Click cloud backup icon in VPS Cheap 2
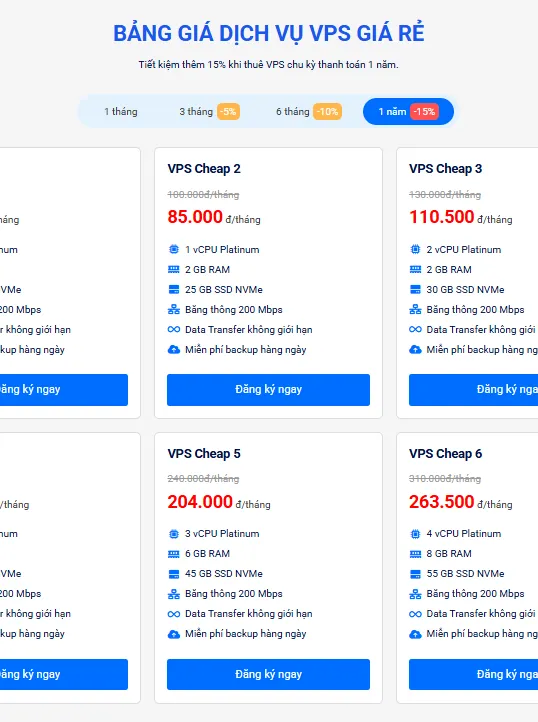 point(174,349)
